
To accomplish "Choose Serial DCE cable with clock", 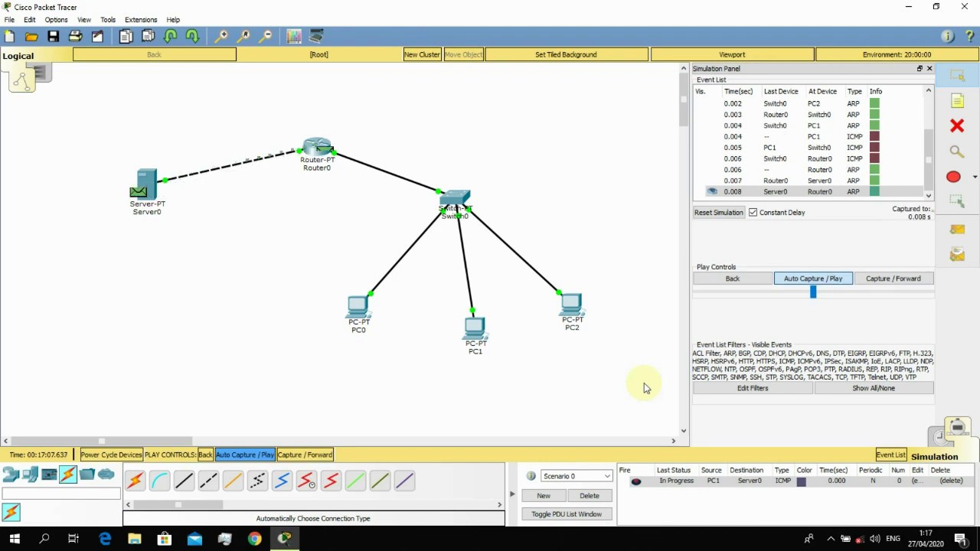I will (x=306, y=481).
